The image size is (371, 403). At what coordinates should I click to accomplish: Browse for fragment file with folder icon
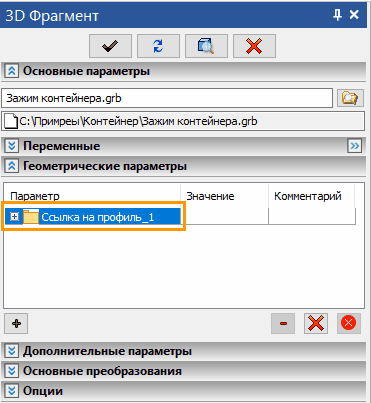pyautogui.click(x=350, y=98)
